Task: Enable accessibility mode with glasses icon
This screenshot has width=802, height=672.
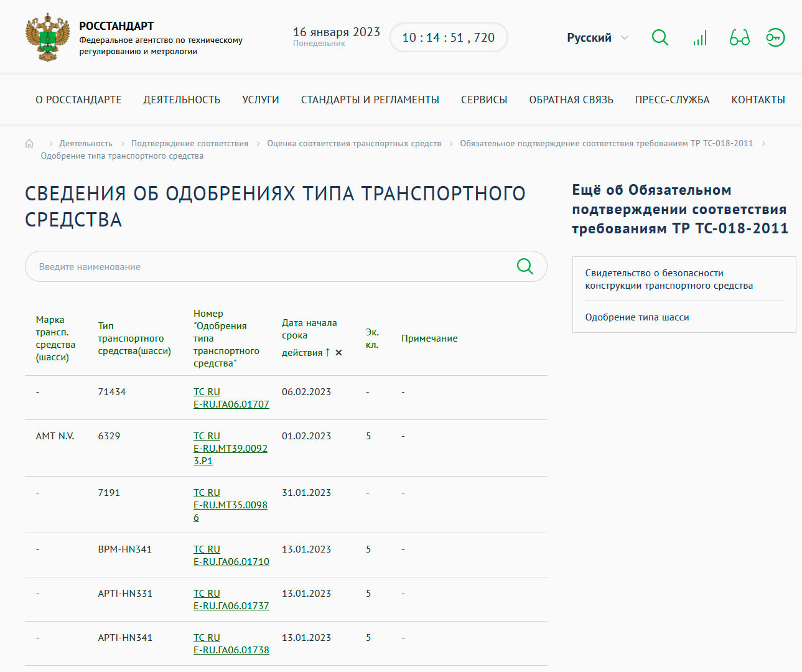Action: [x=739, y=38]
